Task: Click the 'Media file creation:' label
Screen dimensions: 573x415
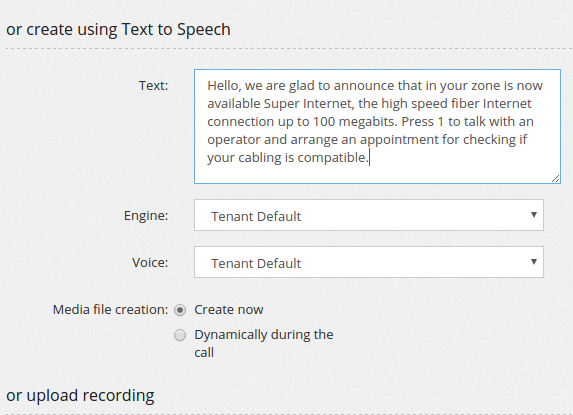Action: tap(110, 310)
